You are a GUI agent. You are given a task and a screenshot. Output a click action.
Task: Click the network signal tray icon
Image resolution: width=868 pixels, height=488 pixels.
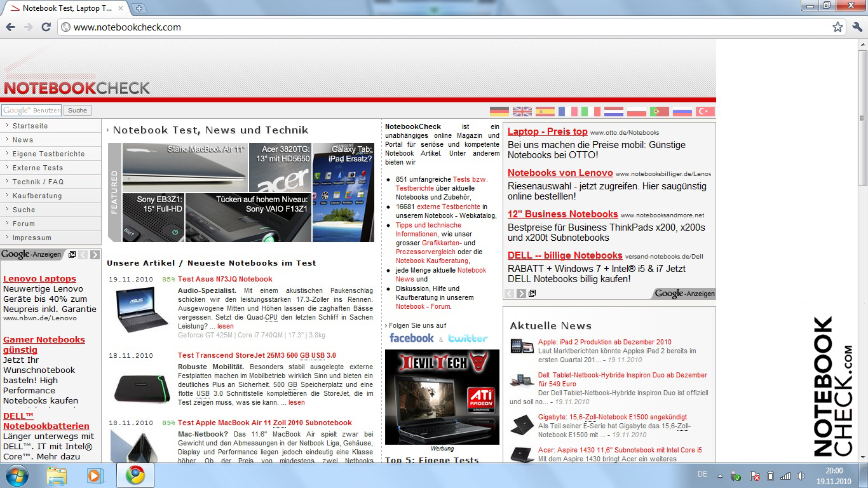(x=785, y=475)
